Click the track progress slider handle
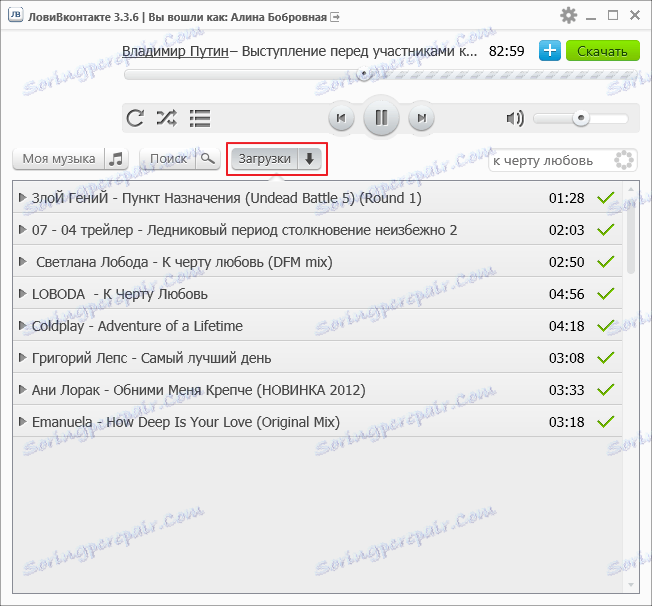Image resolution: width=652 pixels, height=606 pixels. click(x=364, y=74)
